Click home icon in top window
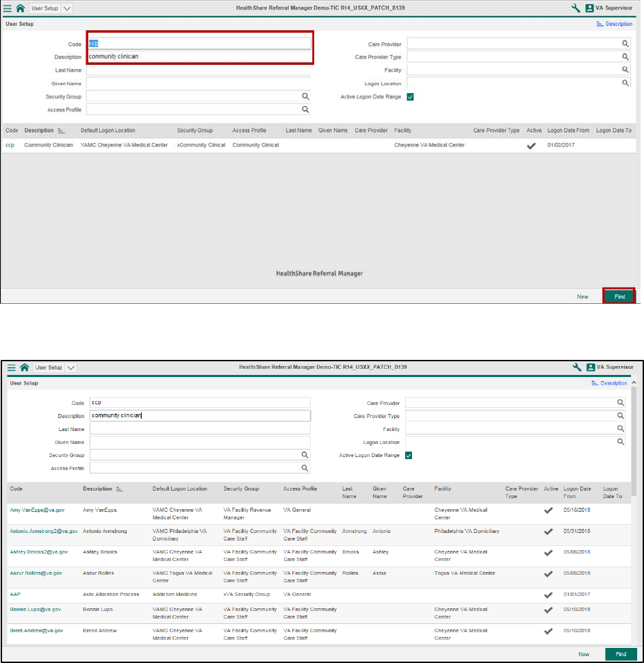The width and height of the screenshot is (644, 663). (21, 8)
